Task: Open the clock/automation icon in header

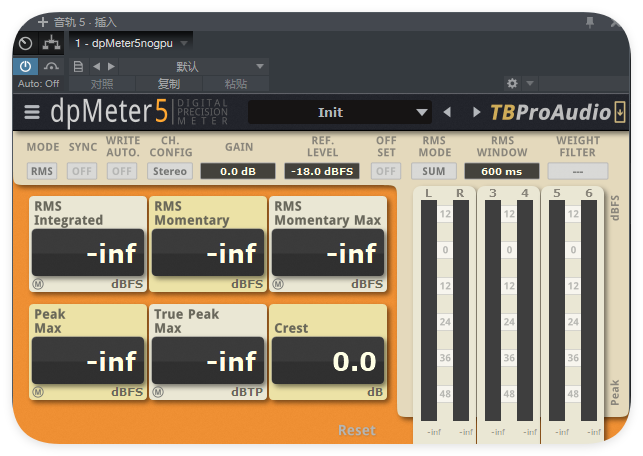Action: click(x=25, y=43)
